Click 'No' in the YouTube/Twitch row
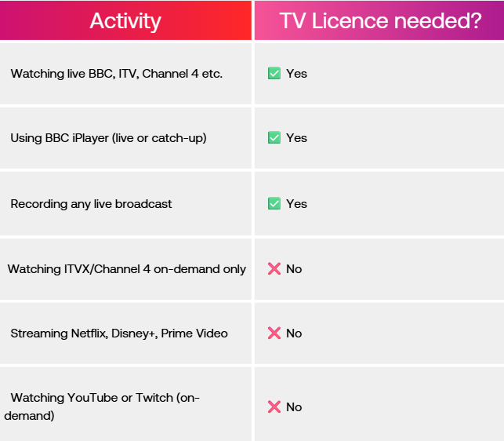Image resolution: width=504 pixels, height=441 pixels. [294, 406]
